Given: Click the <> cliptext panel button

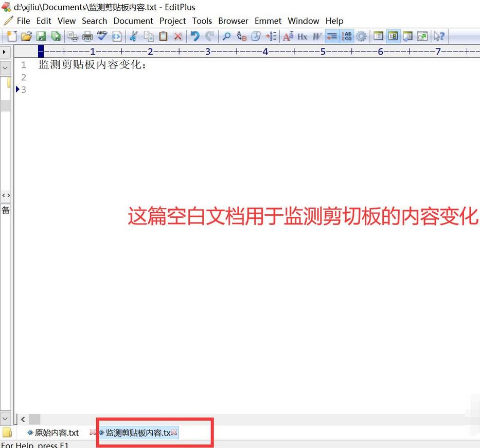Looking at the screenshot, I should pyautogui.click(x=6, y=195).
